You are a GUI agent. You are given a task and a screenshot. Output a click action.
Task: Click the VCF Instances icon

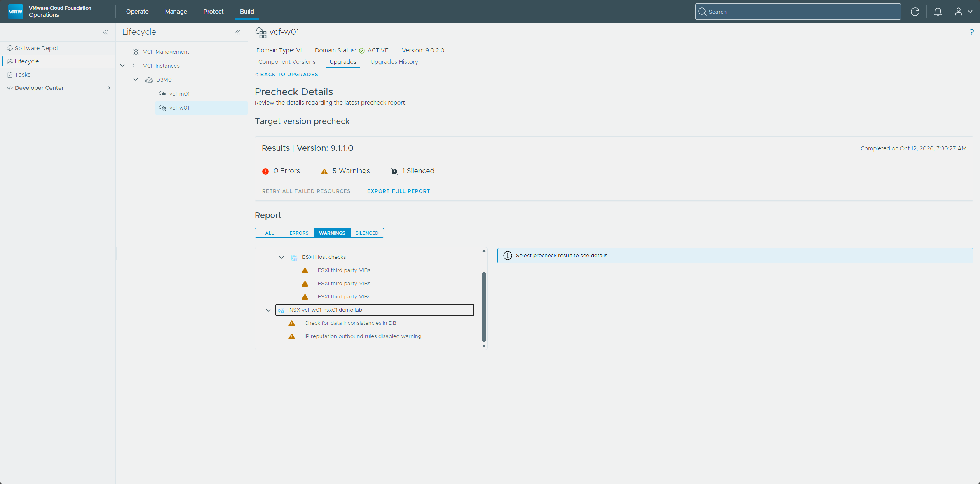[x=136, y=66]
